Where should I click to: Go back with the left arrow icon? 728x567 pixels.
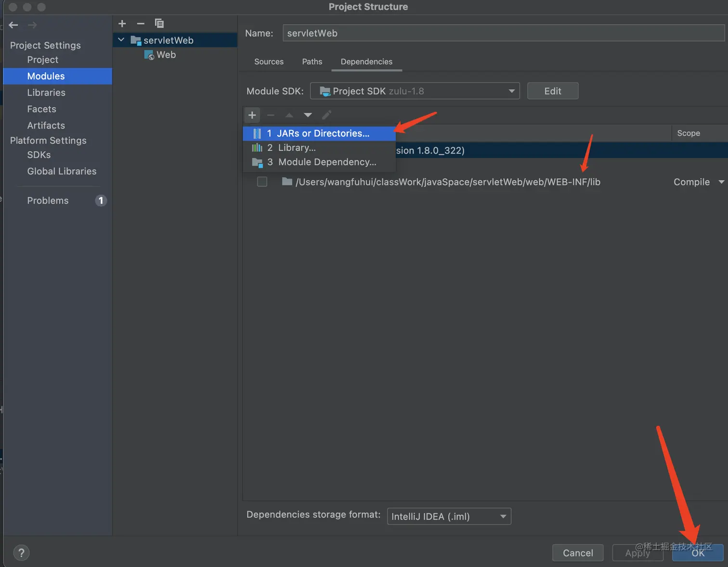13,25
